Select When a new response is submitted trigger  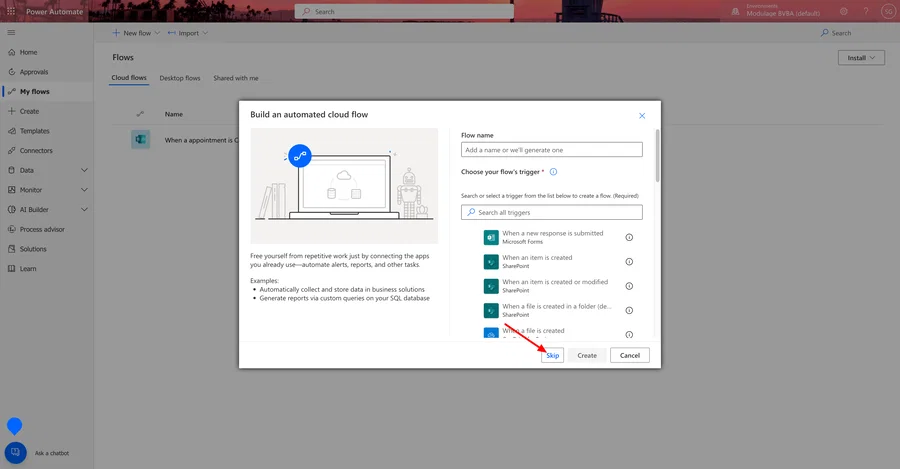point(551,237)
